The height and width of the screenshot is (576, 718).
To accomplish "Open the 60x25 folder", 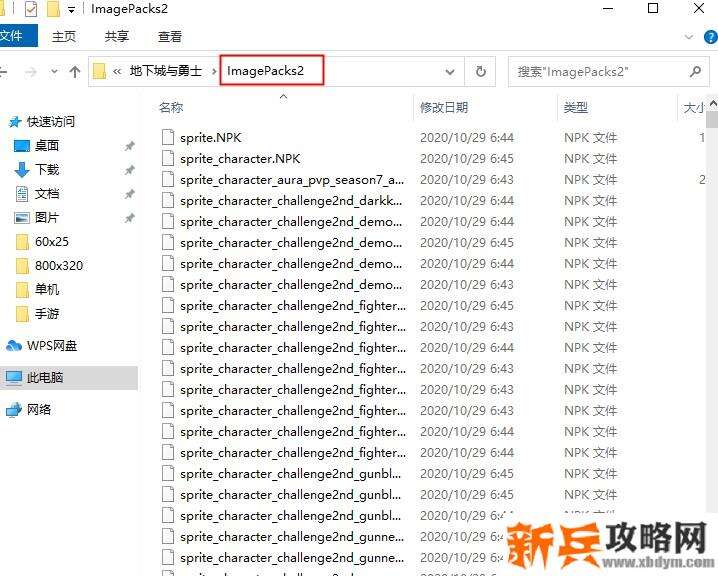I will tap(52, 241).
